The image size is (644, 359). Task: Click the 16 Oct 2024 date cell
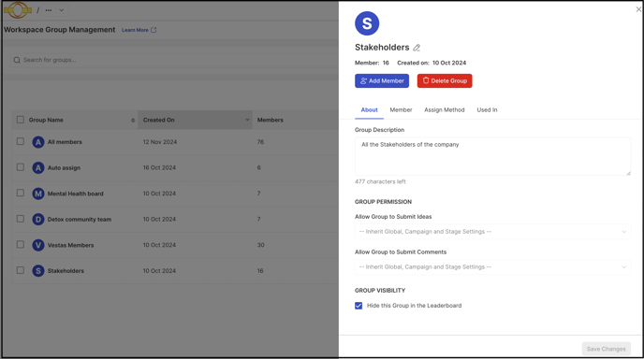pyautogui.click(x=159, y=167)
